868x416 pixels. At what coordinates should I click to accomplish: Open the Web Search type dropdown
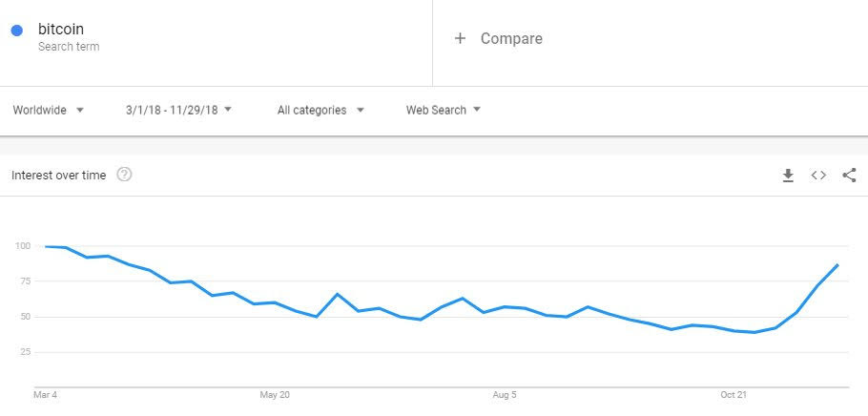tap(443, 111)
